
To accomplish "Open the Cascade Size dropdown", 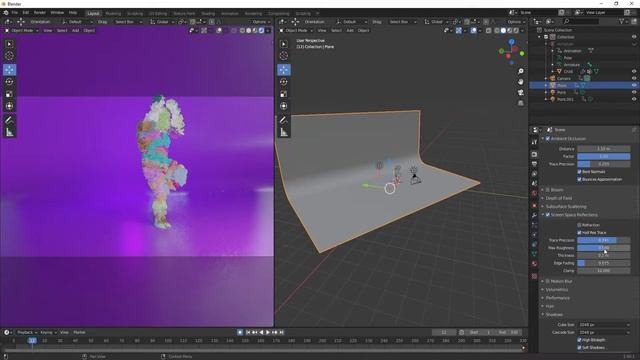I will [x=604, y=333].
